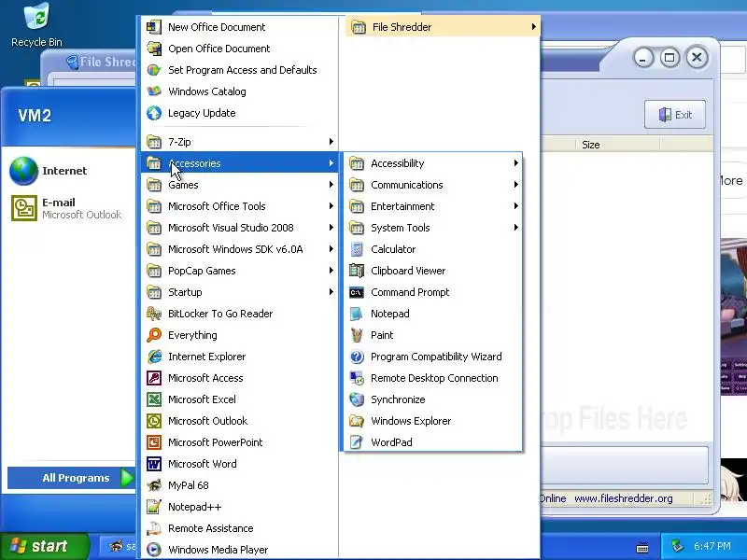Launch WordPad from its icon

357,441
